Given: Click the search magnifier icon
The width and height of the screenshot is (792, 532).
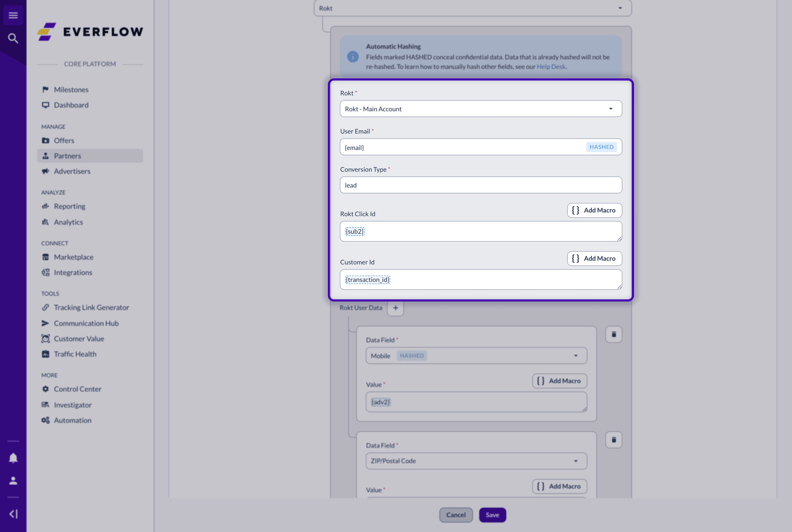Looking at the screenshot, I should [13, 38].
